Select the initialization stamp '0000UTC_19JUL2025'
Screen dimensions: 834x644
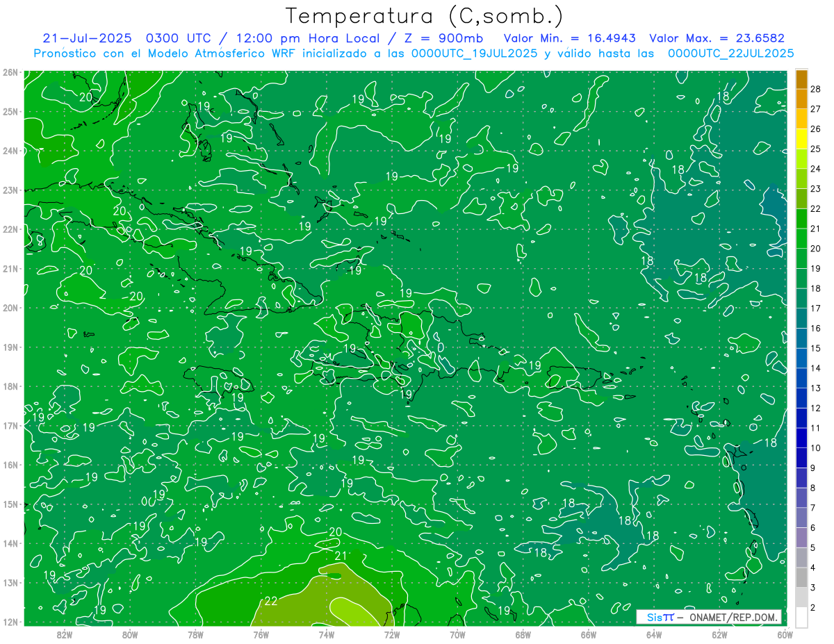474,53
